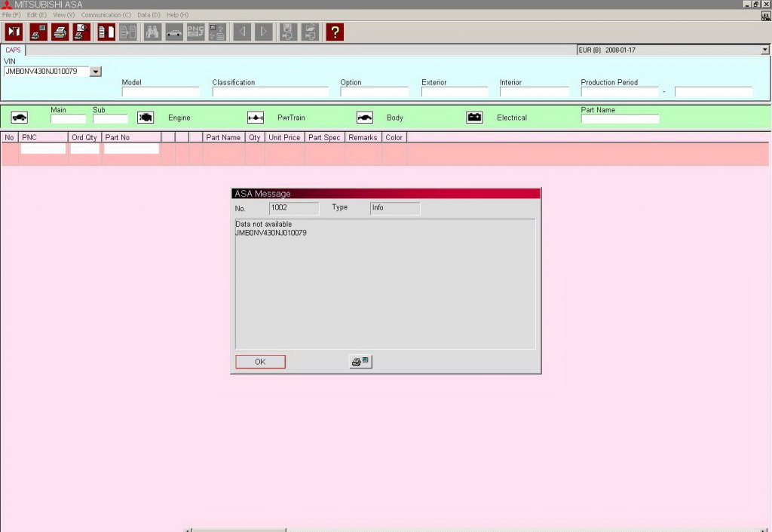
Task: Select the PwrTrain axle icon
Action: 256,118
